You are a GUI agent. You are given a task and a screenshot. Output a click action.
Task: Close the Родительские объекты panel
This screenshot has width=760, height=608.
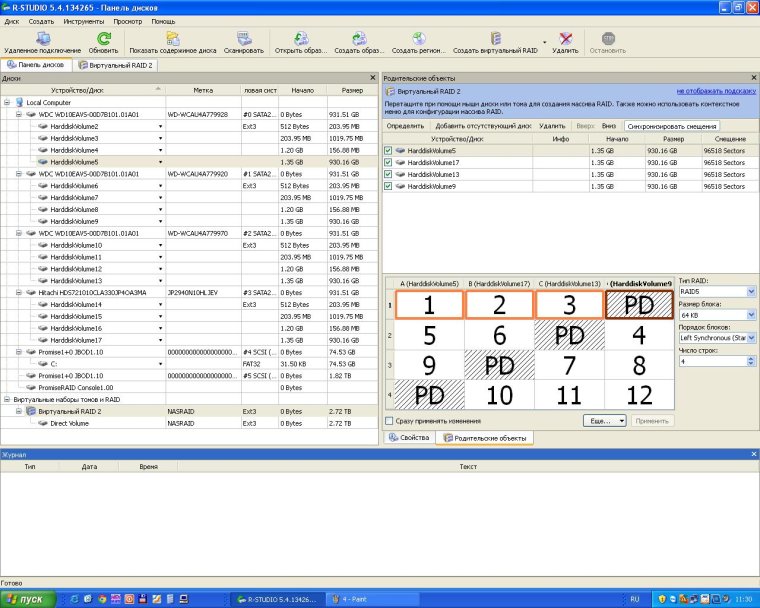(x=754, y=78)
